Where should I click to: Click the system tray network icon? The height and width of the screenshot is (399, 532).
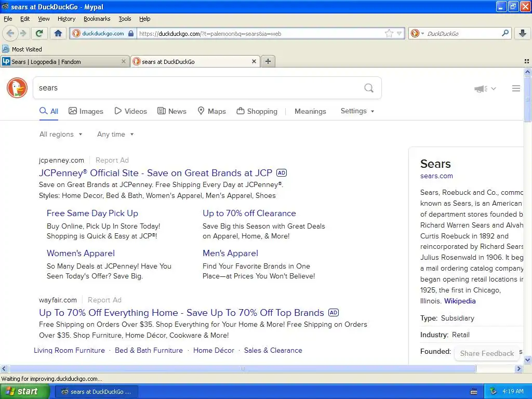point(494,391)
